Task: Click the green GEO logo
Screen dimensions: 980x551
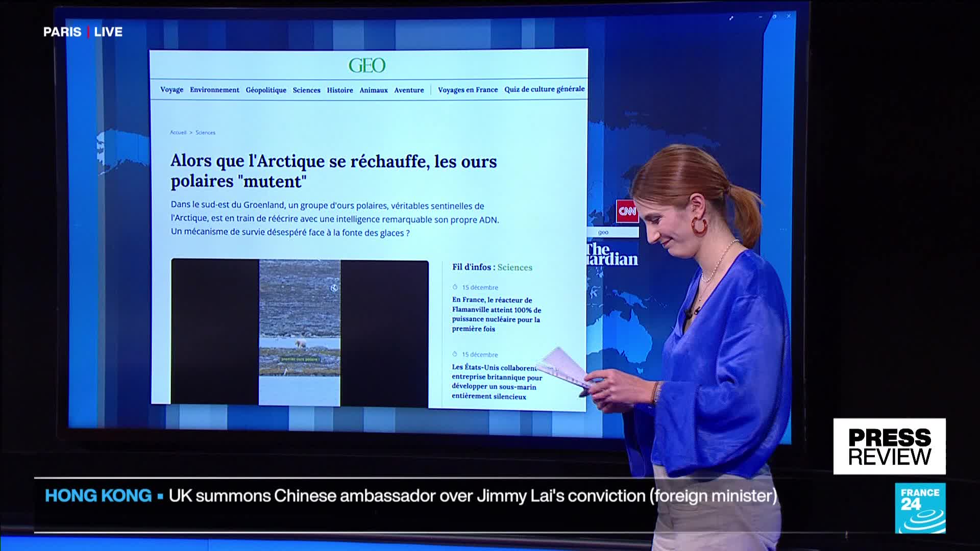Action: pyautogui.click(x=366, y=65)
